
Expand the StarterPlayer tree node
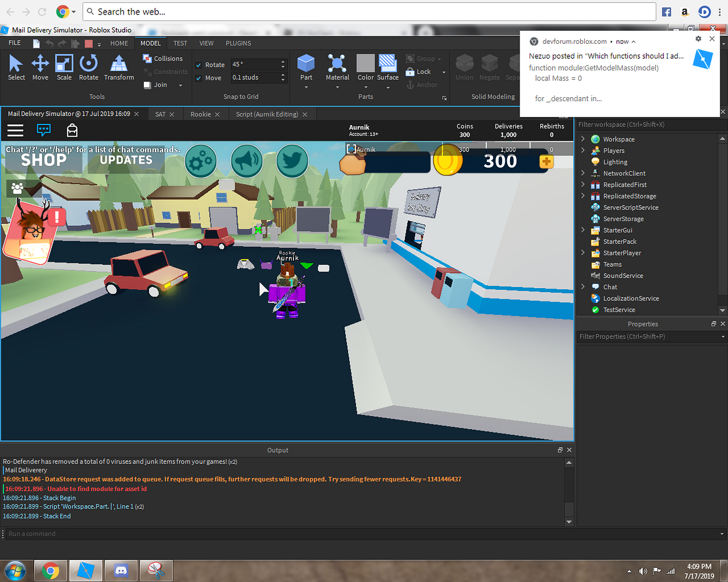pyautogui.click(x=583, y=253)
